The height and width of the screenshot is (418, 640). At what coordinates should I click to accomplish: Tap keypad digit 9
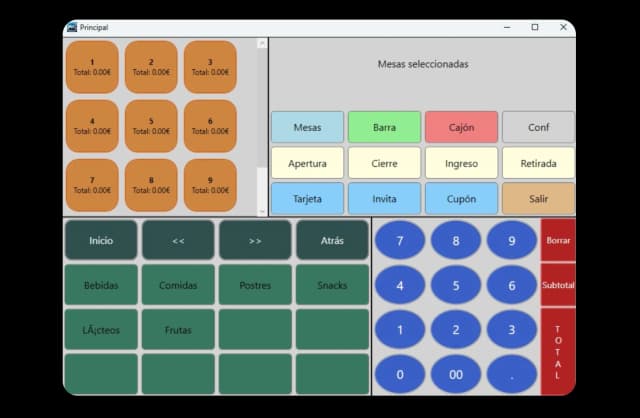511,240
